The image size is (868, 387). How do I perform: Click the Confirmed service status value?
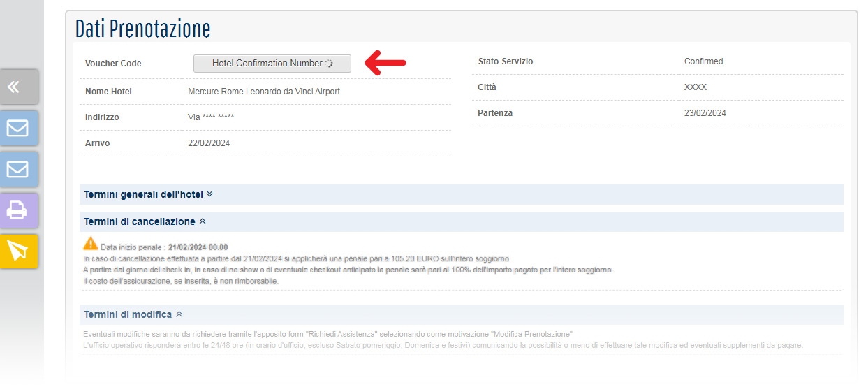pos(703,61)
